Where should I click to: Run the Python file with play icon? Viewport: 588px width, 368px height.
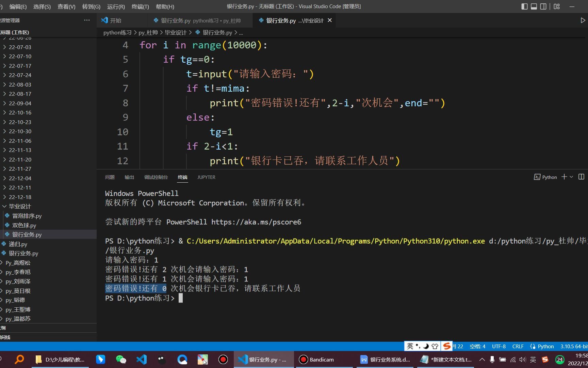coord(583,20)
